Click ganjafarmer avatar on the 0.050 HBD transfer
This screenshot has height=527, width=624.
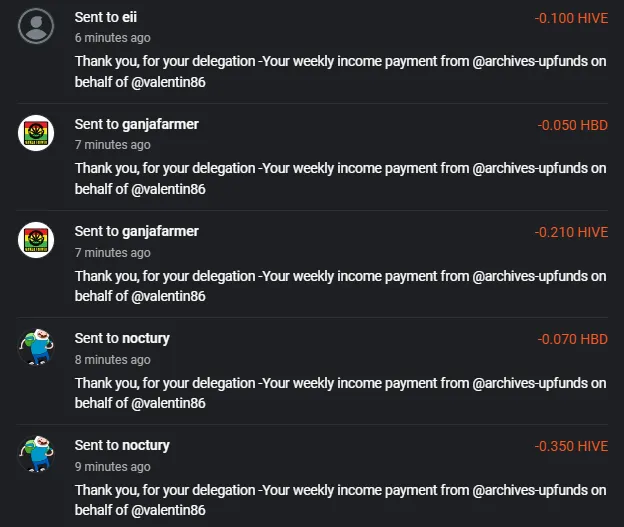[36, 133]
